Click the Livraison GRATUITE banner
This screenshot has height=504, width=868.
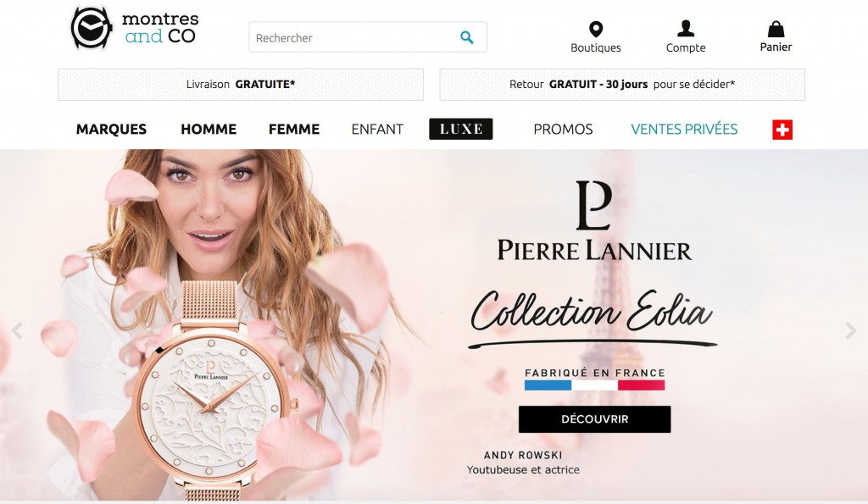point(241,85)
